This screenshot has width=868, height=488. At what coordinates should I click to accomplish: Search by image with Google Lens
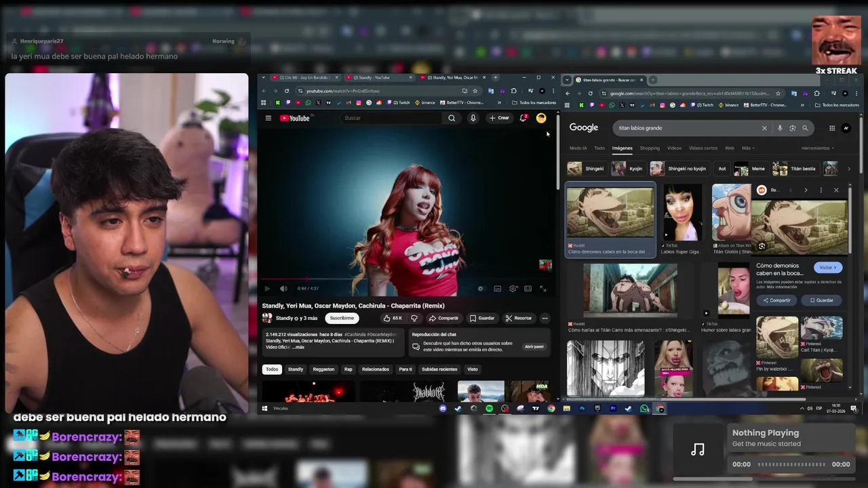point(792,128)
